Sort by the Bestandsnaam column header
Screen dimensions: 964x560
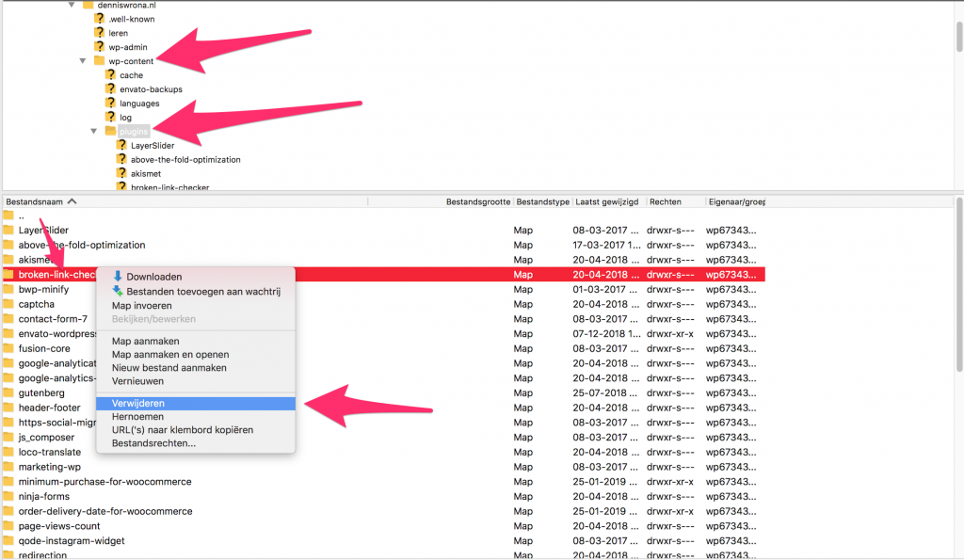tap(38, 201)
